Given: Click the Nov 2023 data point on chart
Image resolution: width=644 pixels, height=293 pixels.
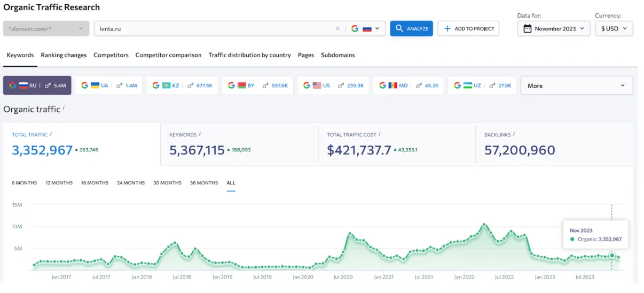Looking at the screenshot, I should (612, 256).
